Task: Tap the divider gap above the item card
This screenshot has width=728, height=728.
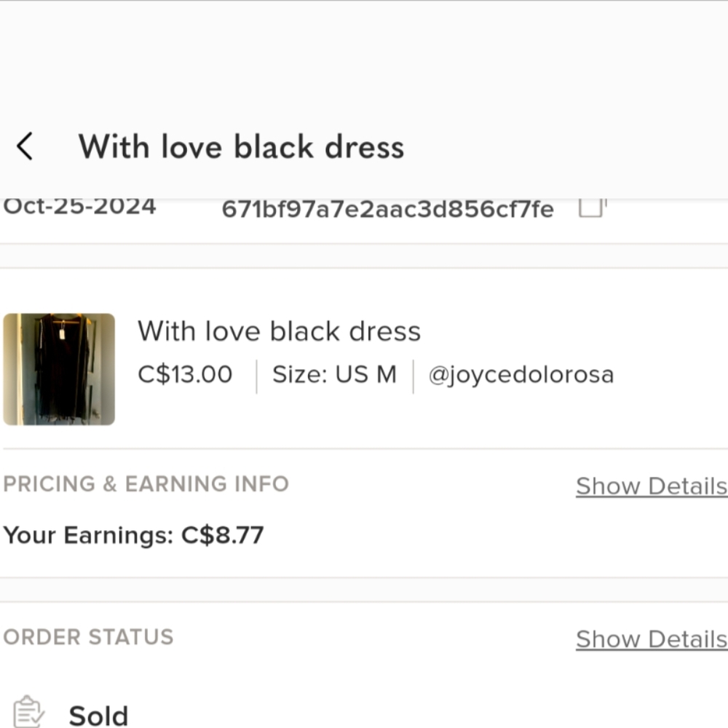Action: (364, 256)
